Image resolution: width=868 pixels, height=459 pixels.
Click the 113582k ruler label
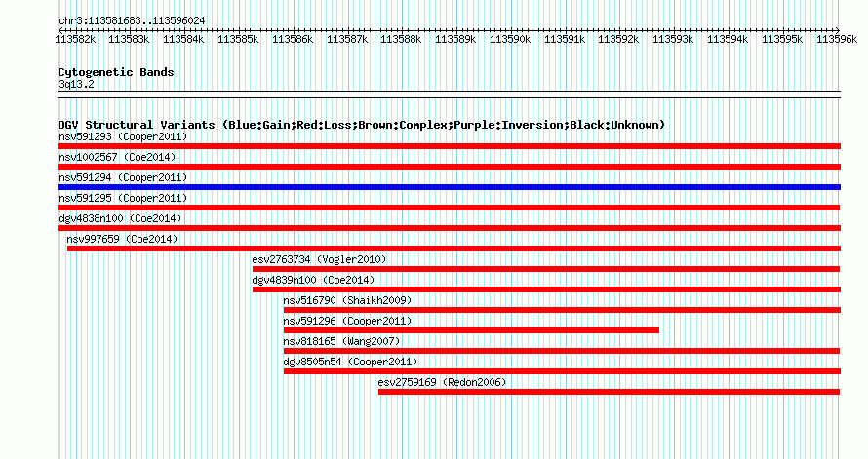[x=75, y=39]
